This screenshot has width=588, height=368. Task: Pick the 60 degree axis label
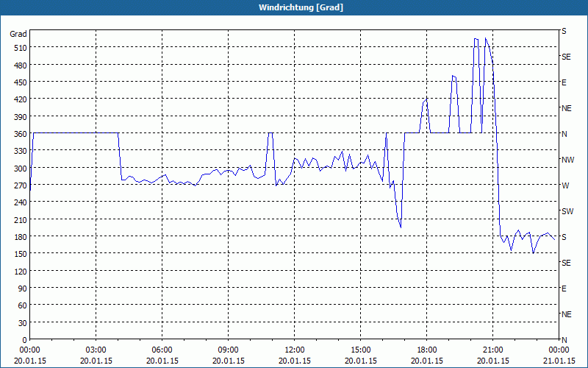pyautogui.click(x=23, y=305)
